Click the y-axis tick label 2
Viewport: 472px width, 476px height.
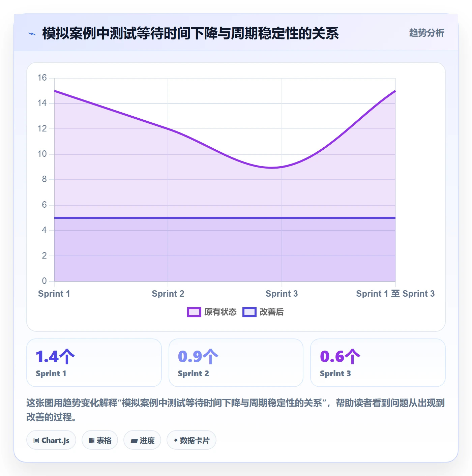pyautogui.click(x=44, y=256)
